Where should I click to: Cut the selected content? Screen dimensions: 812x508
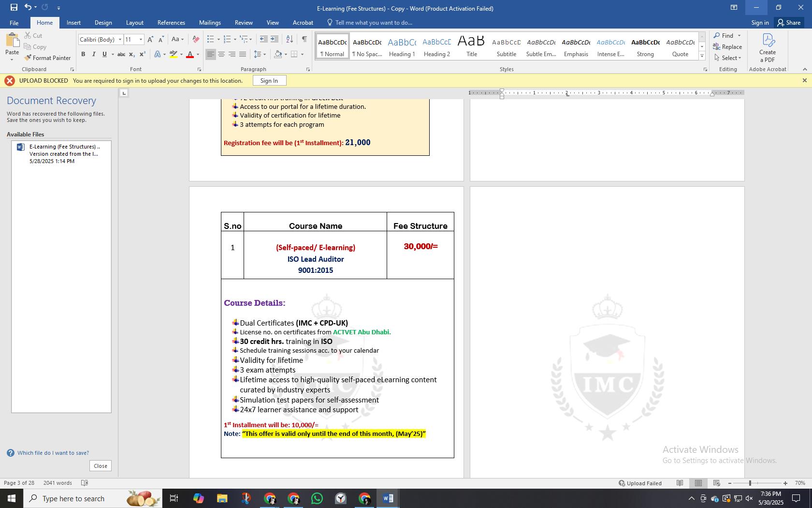pos(33,35)
